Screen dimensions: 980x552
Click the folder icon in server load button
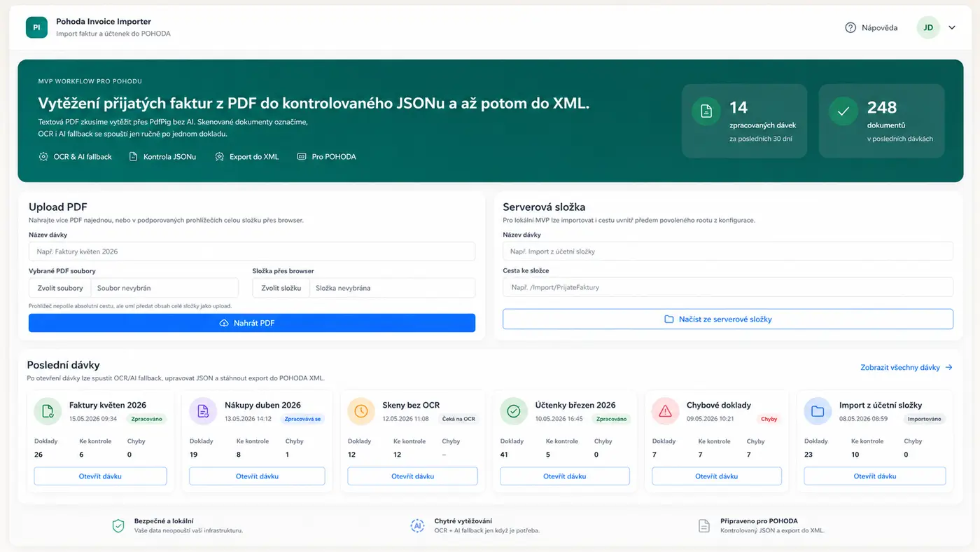pyautogui.click(x=668, y=319)
